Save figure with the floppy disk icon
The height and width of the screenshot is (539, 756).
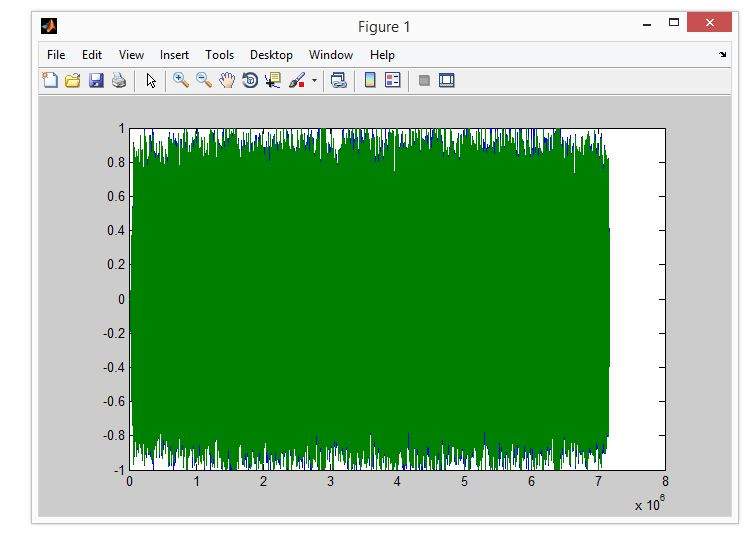96,80
